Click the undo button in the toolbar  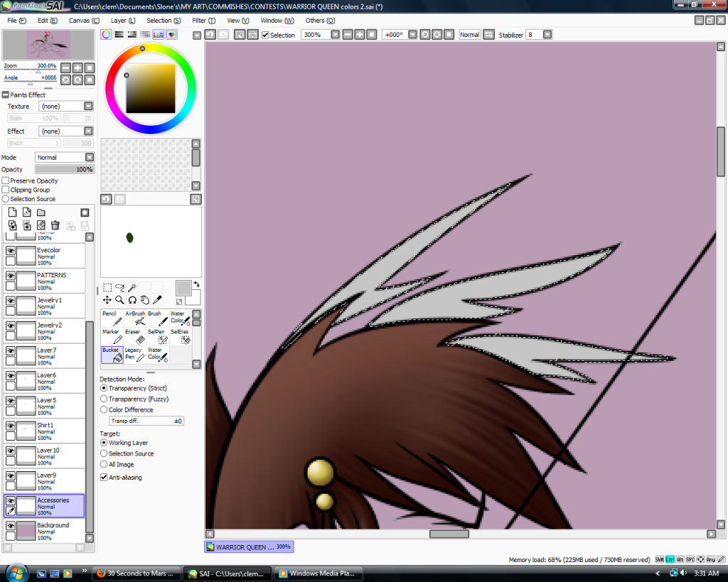click(210, 35)
